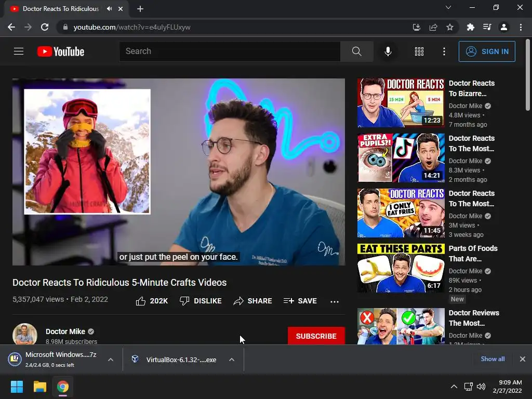
Task: View site info lock icon
Action: [x=65, y=27]
